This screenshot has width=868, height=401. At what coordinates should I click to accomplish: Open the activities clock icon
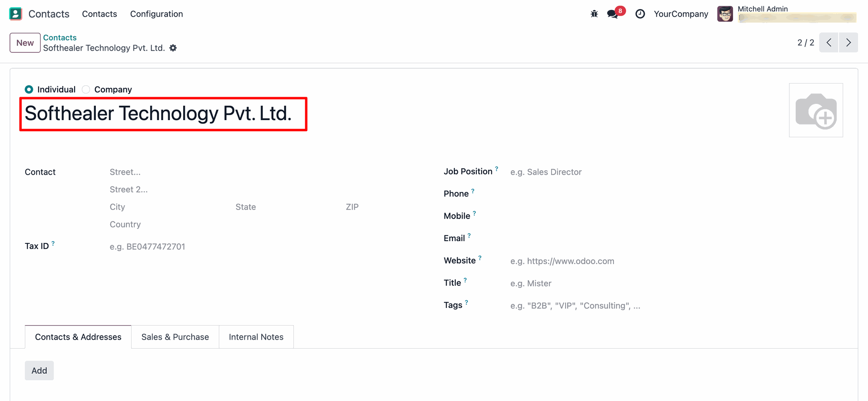click(x=640, y=14)
